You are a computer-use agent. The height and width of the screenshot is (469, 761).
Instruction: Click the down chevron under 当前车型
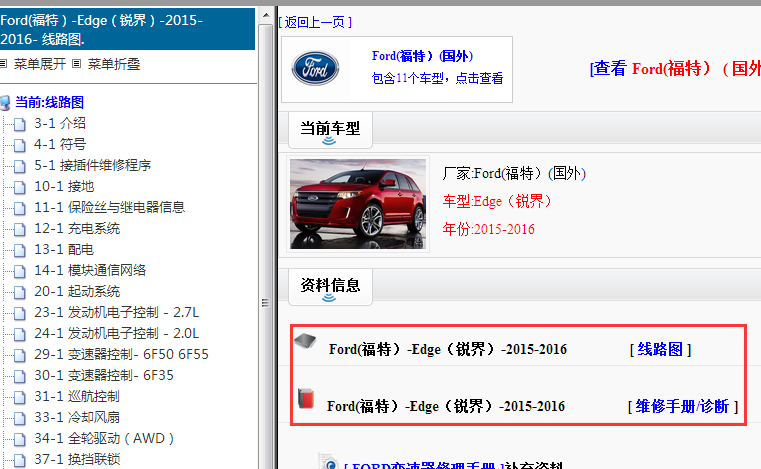click(x=329, y=141)
